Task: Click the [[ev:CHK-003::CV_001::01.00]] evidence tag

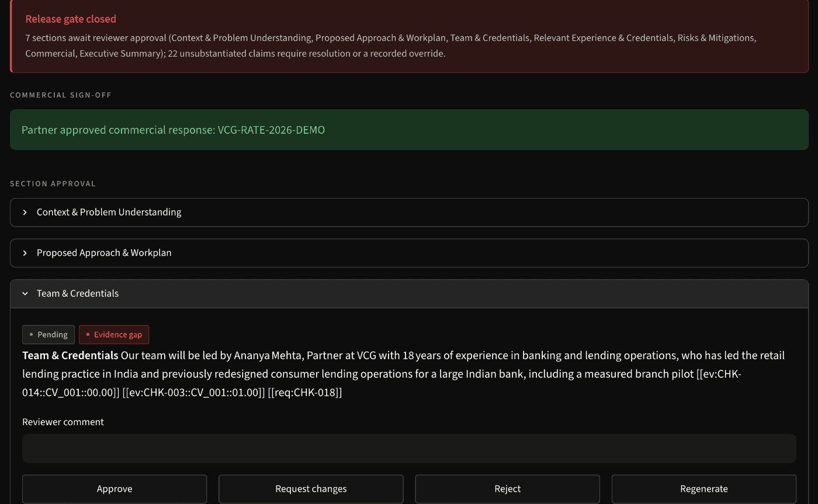Action: 193,392
